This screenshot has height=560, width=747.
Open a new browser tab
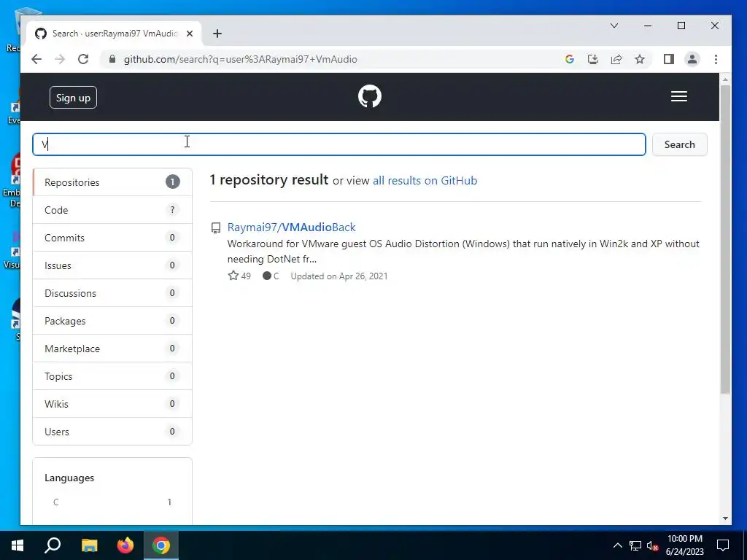point(217,34)
